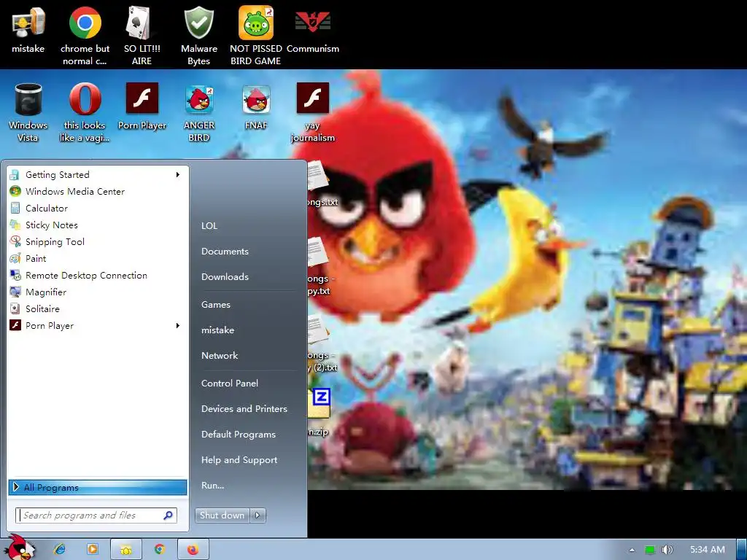
Task: Open the 'chrome but normal c...' desktop shortcut
Action: [x=85, y=36]
